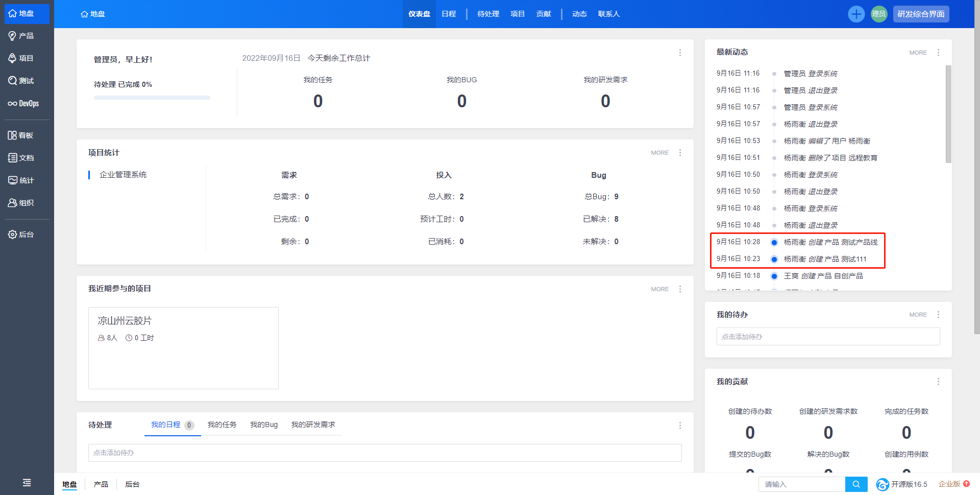The height and width of the screenshot is (495, 980).
Task: Click the 我的待办 add-todo input field
Action: (828, 337)
